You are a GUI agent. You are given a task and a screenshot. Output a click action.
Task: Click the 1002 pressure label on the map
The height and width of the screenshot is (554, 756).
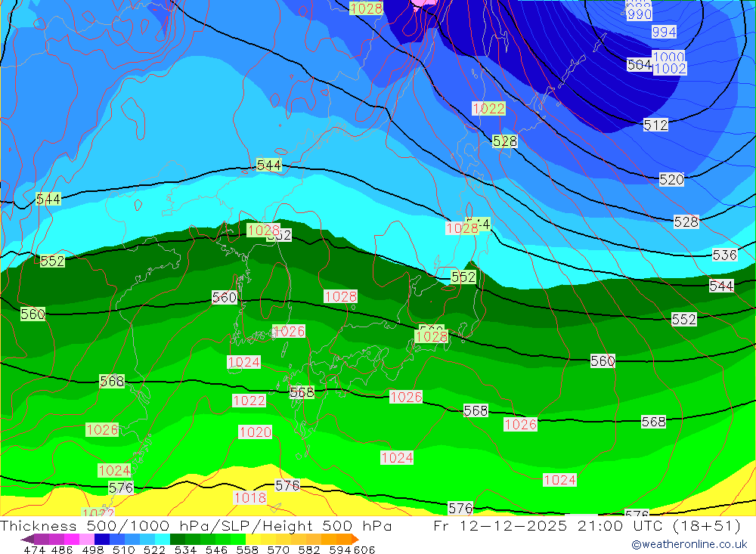pos(670,69)
